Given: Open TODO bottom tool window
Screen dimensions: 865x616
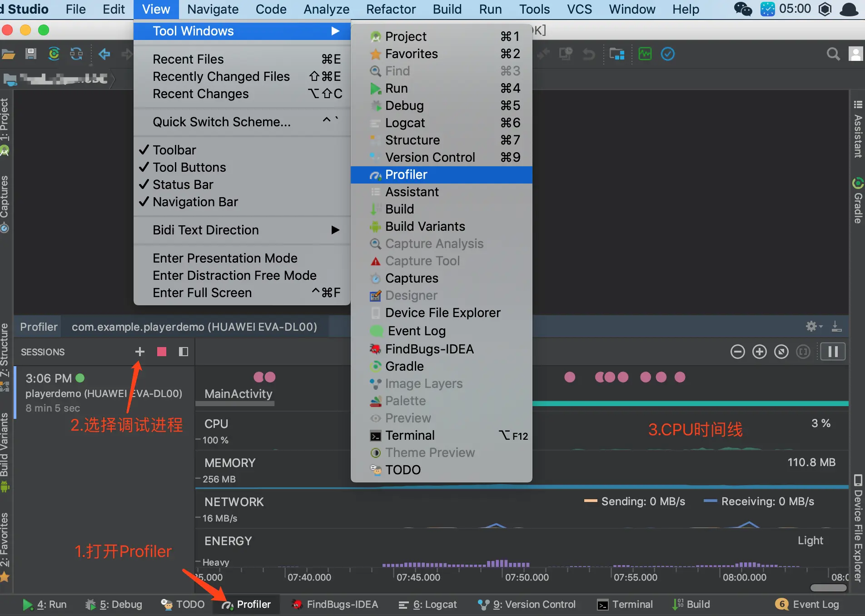Looking at the screenshot, I should [x=183, y=605].
